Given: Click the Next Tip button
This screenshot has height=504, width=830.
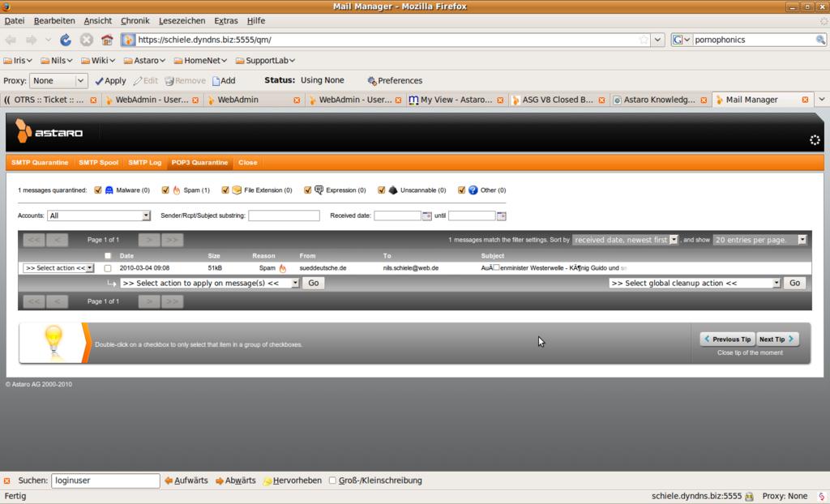Looking at the screenshot, I should point(777,340).
